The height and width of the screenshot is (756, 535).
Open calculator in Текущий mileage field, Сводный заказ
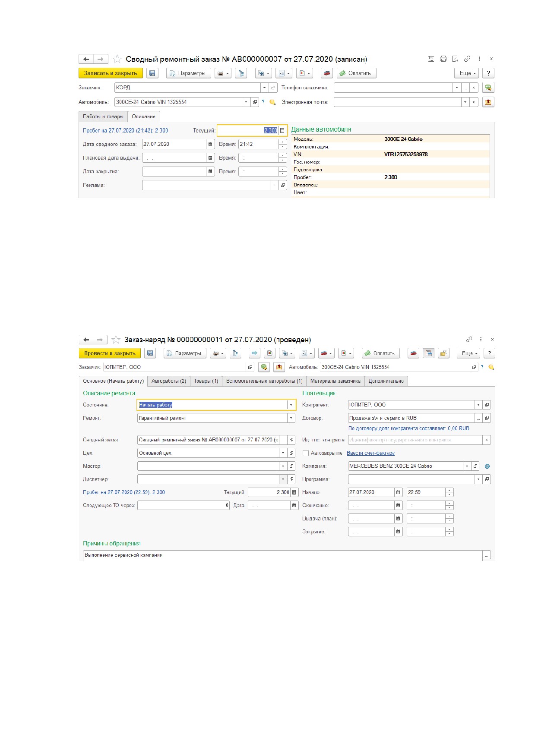coord(282,130)
